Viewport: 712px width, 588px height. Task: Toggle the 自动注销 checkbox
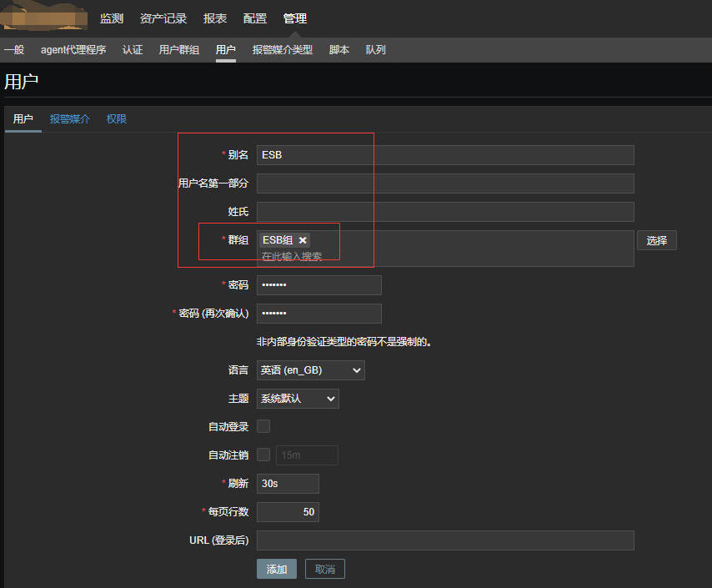tap(263, 455)
